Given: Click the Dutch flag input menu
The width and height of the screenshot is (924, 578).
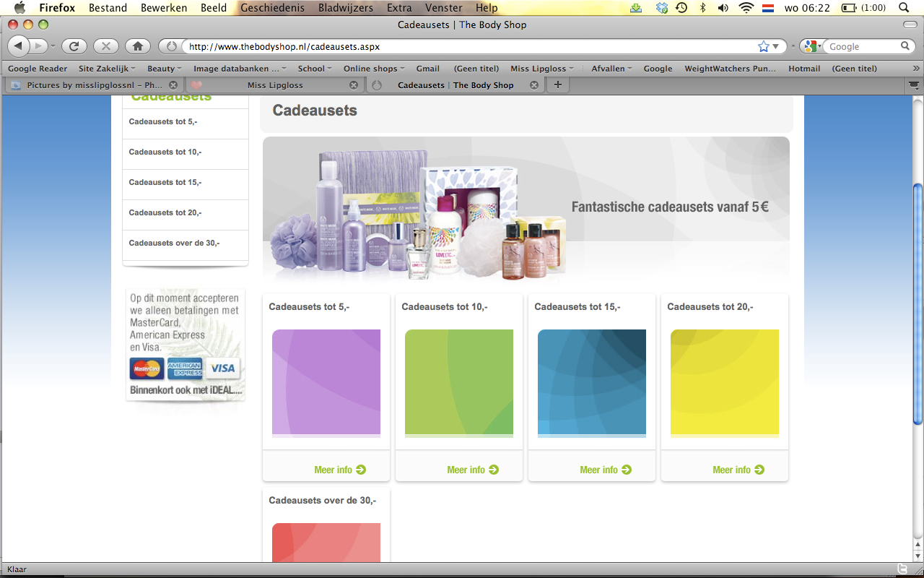Looking at the screenshot, I should coord(768,8).
